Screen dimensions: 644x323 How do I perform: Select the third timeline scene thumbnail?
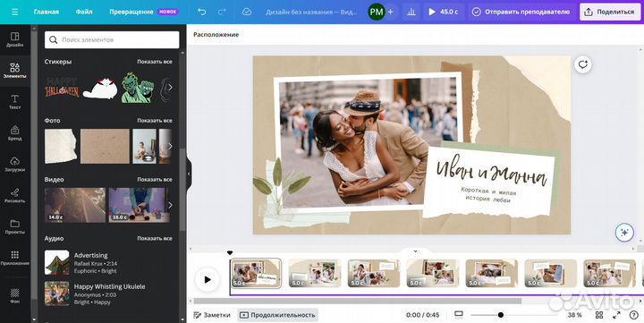click(374, 273)
